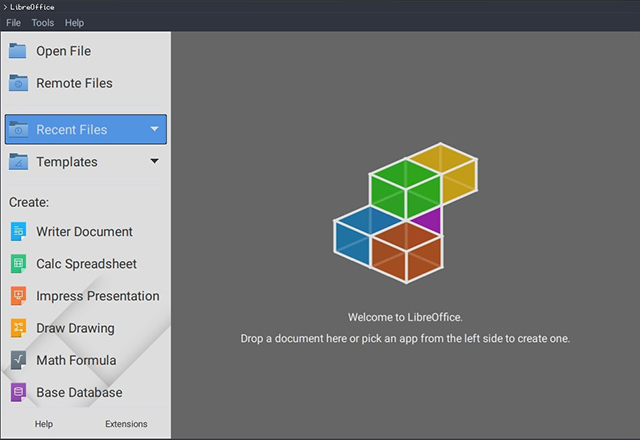Open the Tools menu
Image resolution: width=640 pixels, height=440 pixels.
[43, 23]
